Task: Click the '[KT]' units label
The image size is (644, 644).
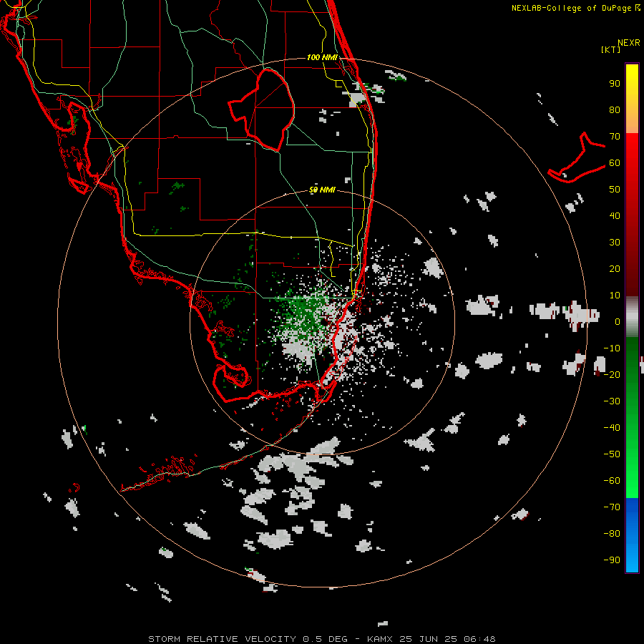Action: (610, 49)
